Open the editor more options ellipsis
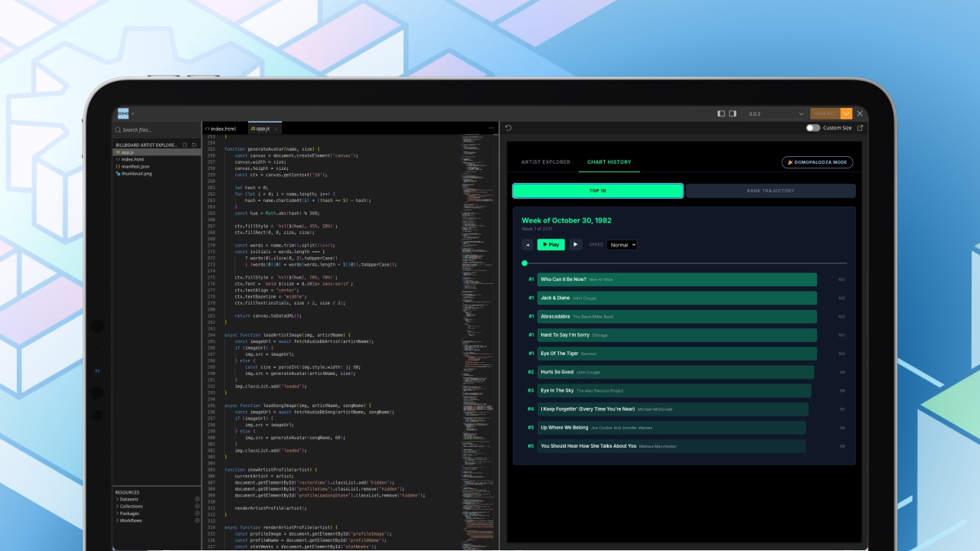 [x=492, y=129]
